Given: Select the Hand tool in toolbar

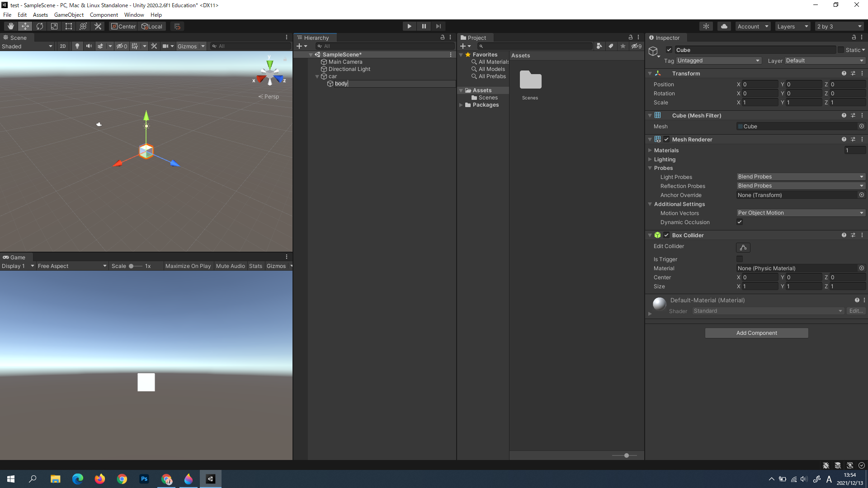Looking at the screenshot, I should click(x=11, y=26).
